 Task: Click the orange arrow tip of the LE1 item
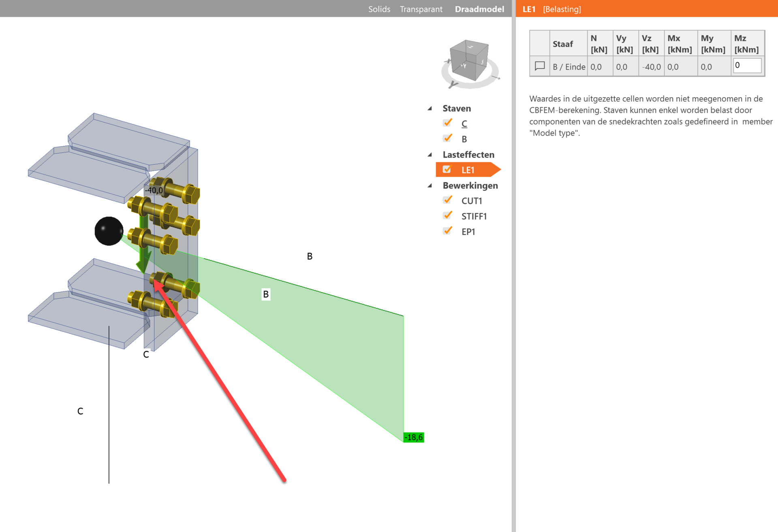[496, 170]
